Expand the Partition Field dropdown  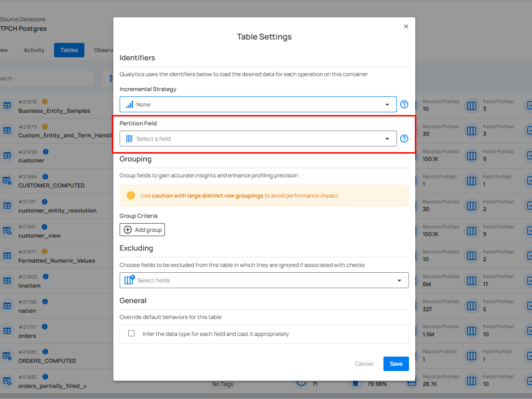[x=258, y=139]
